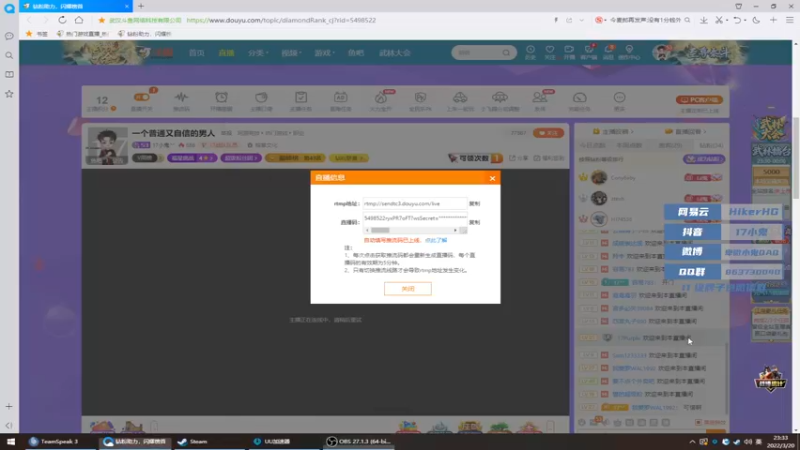Image resolution: width=800 pixels, height=450 pixels.
Task: Close the orange stream info dialog with X
Action: [492, 178]
